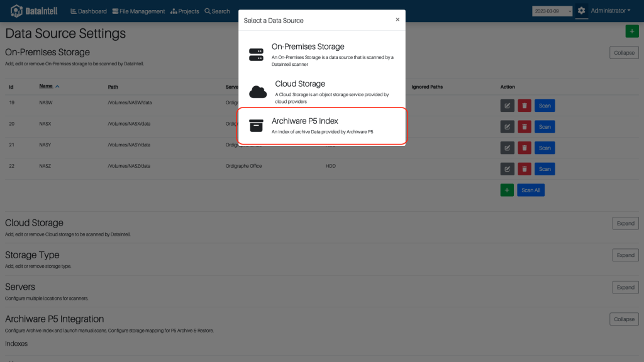Delete the NASX storage row

[x=525, y=127]
